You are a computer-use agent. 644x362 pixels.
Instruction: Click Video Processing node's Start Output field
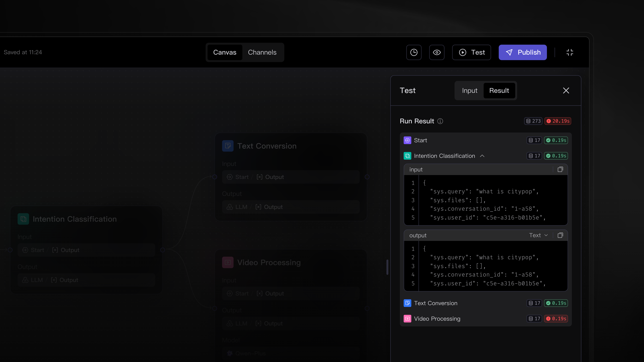click(x=291, y=294)
